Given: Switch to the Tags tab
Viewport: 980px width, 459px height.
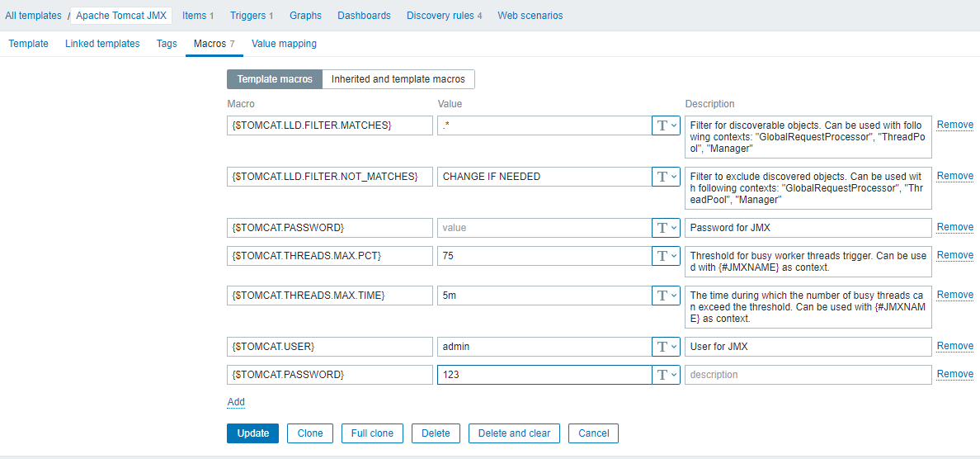Looking at the screenshot, I should click(167, 44).
